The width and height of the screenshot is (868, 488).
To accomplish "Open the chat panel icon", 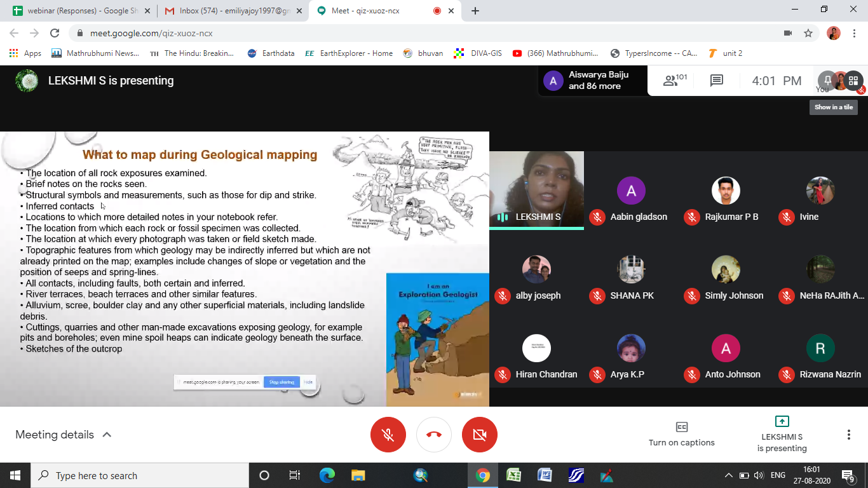I will coord(717,81).
